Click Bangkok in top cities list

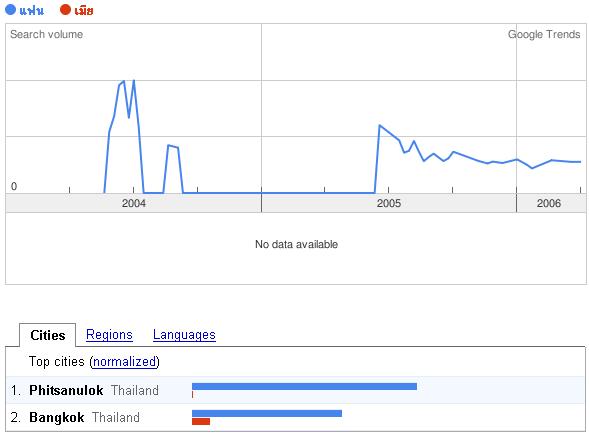[57, 417]
